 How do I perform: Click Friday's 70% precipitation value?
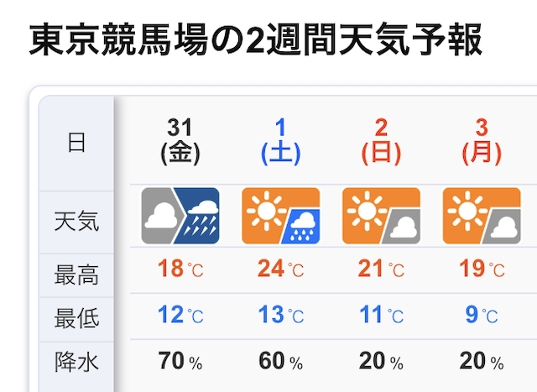[x=180, y=363]
